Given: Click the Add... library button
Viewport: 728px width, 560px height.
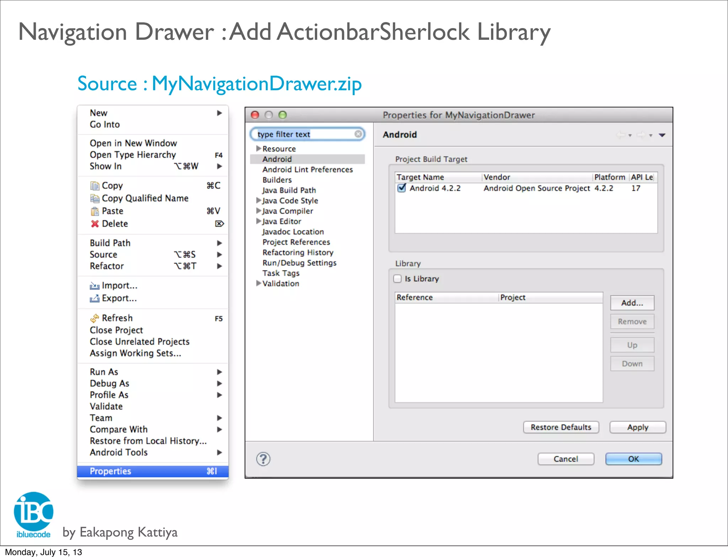Looking at the screenshot, I should click(x=632, y=303).
